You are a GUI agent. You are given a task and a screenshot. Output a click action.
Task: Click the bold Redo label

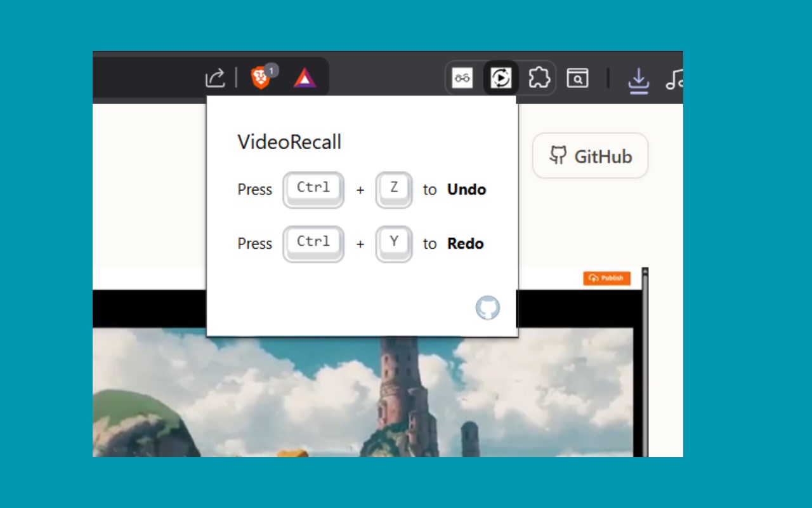(x=466, y=243)
